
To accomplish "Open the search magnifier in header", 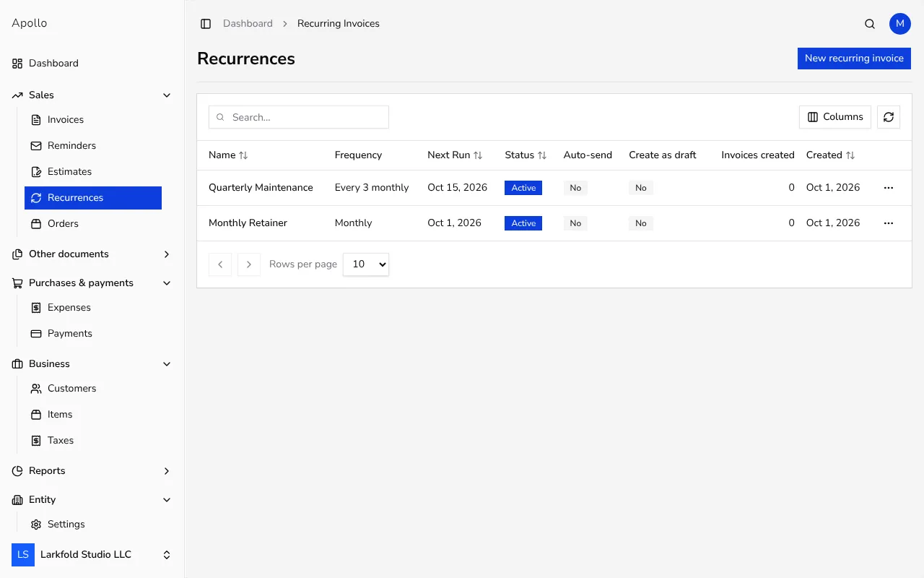I will pyautogui.click(x=870, y=24).
